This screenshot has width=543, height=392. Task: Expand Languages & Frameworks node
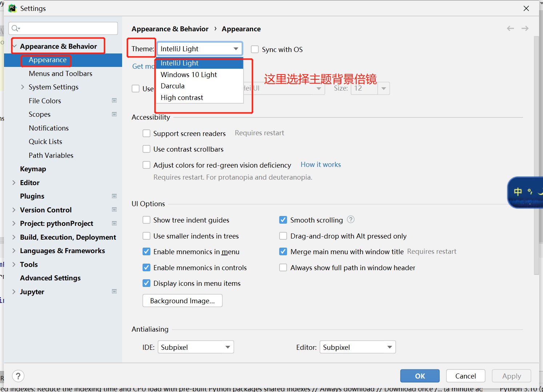[14, 251]
